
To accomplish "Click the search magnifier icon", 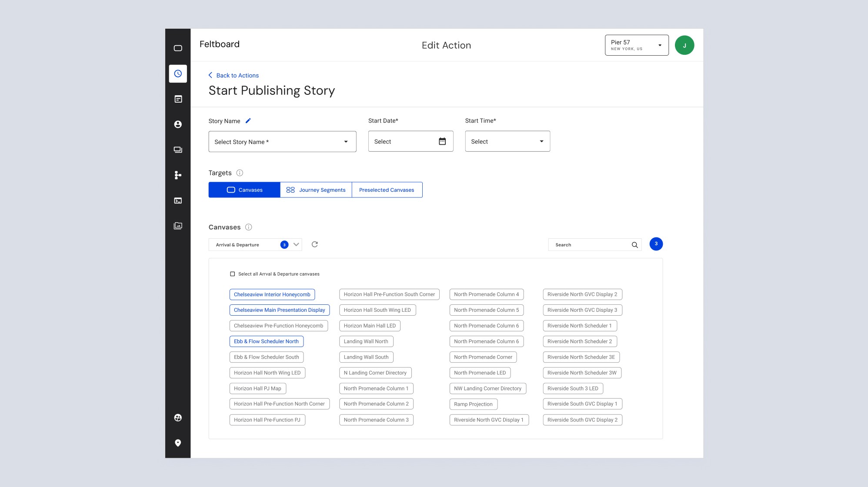I will tap(634, 245).
